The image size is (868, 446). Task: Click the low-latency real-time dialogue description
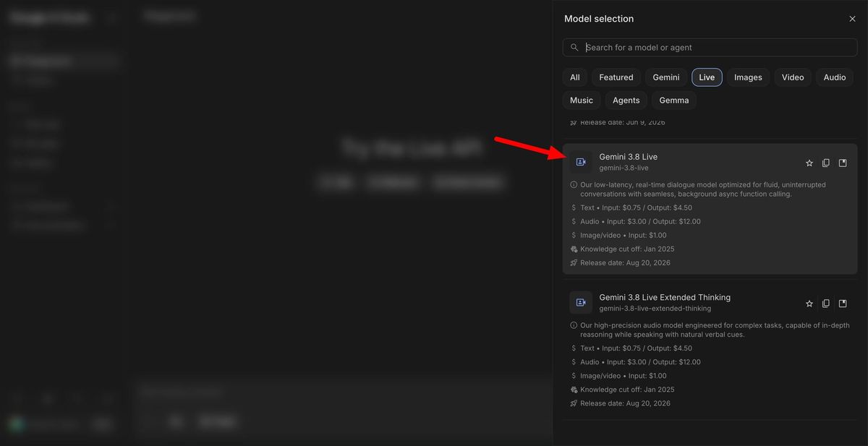click(x=702, y=189)
